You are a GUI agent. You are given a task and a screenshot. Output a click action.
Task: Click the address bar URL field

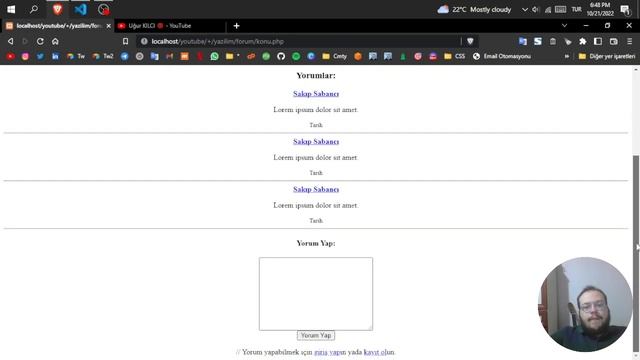click(301, 41)
